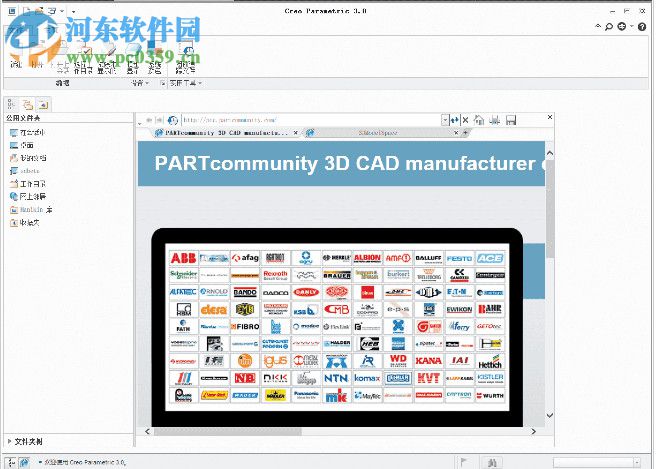The image size is (660, 469).
Task: Open the small dropdown arrow left of Back button
Action: click(140, 123)
